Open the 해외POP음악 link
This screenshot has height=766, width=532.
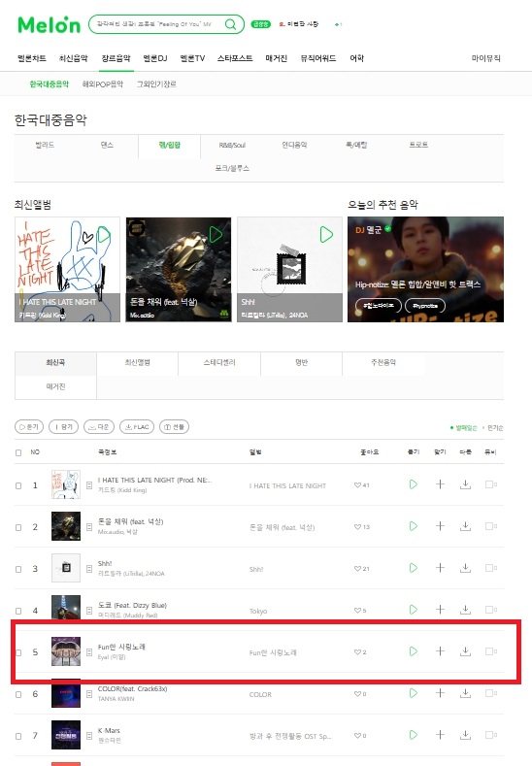(103, 84)
